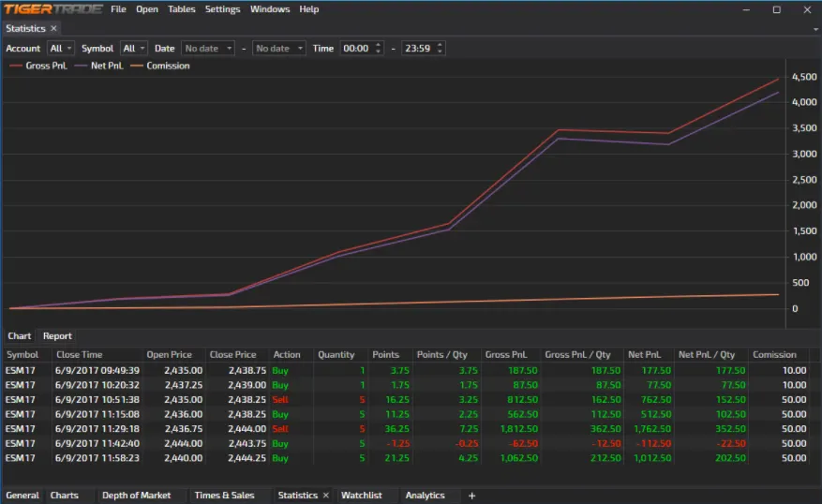Image resolution: width=822 pixels, height=504 pixels.
Task: Select the trade closed at 11:42:40
Action: pyautogui.click(x=406, y=444)
